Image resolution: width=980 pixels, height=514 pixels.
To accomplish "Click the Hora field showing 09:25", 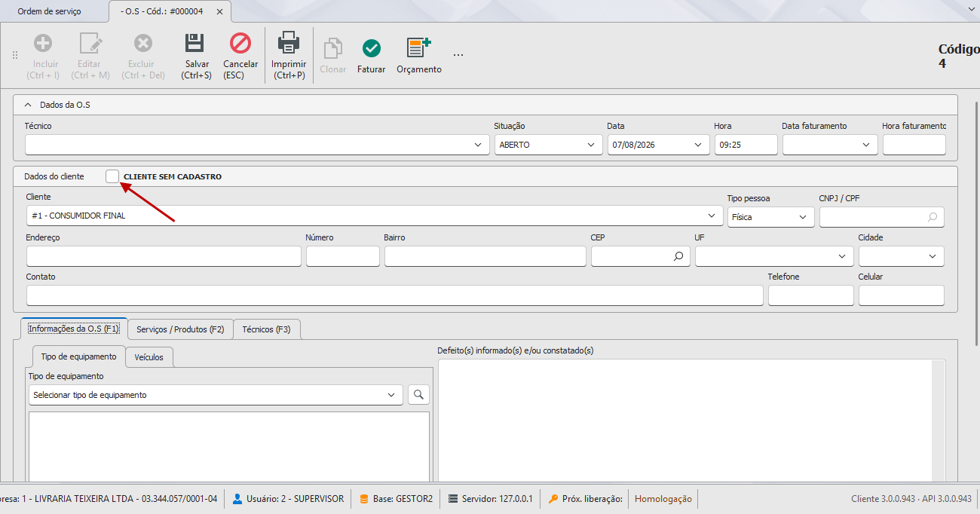I will coord(746,145).
